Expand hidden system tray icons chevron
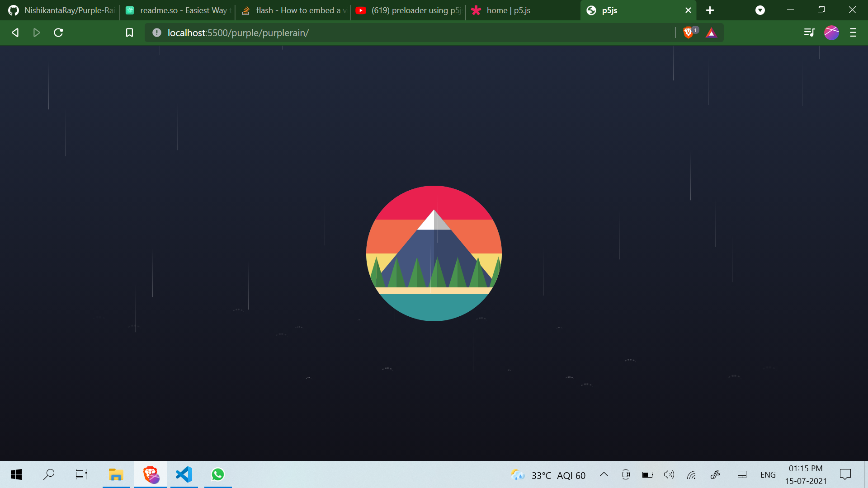This screenshot has width=868, height=488. click(604, 474)
